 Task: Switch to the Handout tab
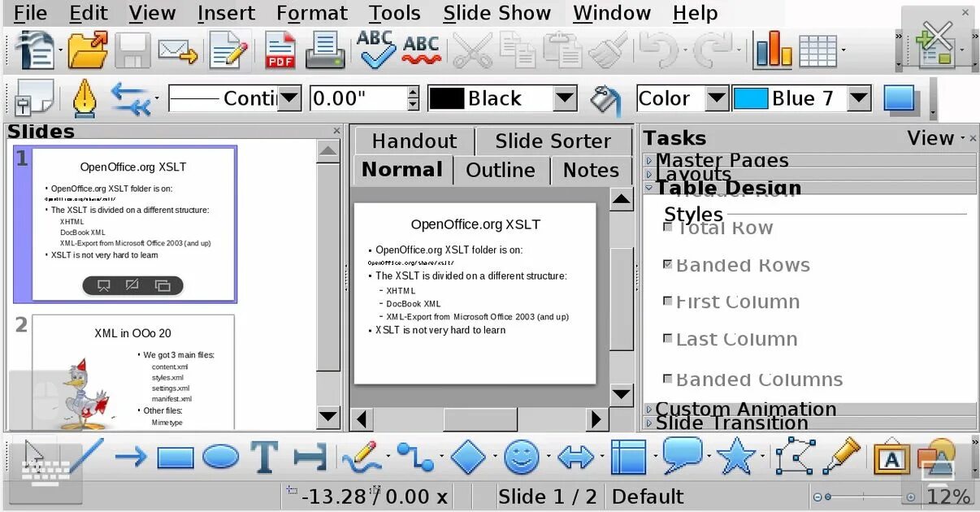[x=414, y=141]
